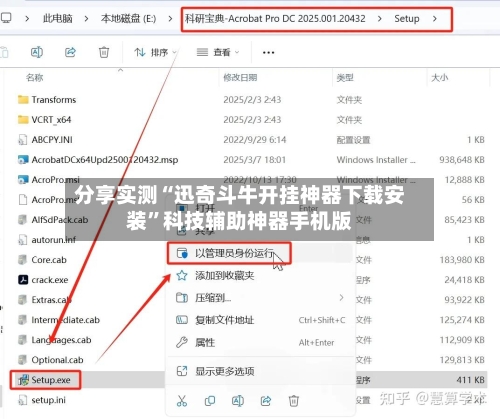Expand chevron before Setup breadcrumb
This screenshot has width=500, height=419.
click(380, 19)
